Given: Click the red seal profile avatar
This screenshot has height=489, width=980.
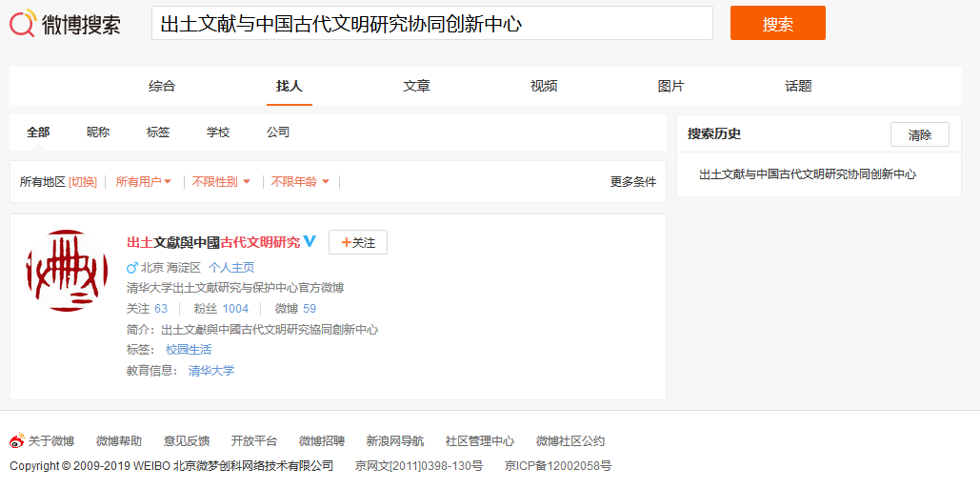Looking at the screenshot, I should pos(68,270).
